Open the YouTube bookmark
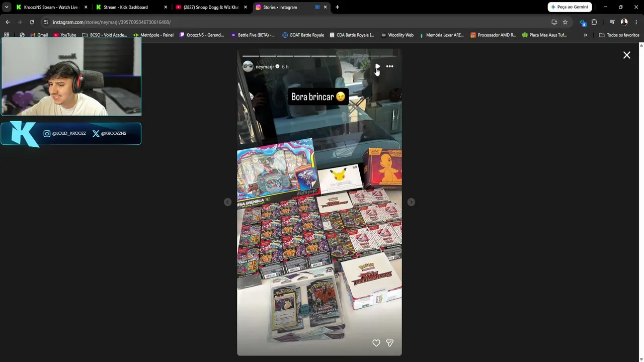The width and height of the screenshot is (644, 362). (64, 35)
